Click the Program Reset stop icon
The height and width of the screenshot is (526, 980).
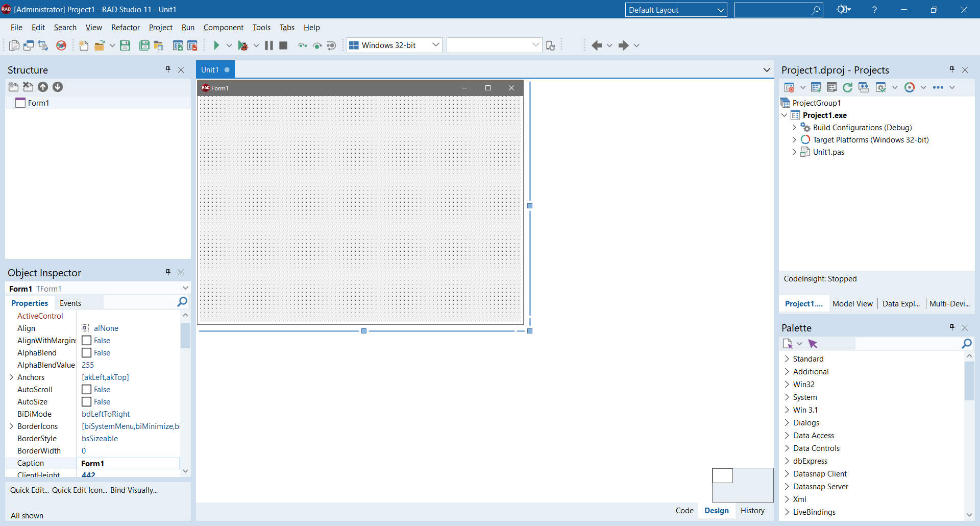point(283,45)
